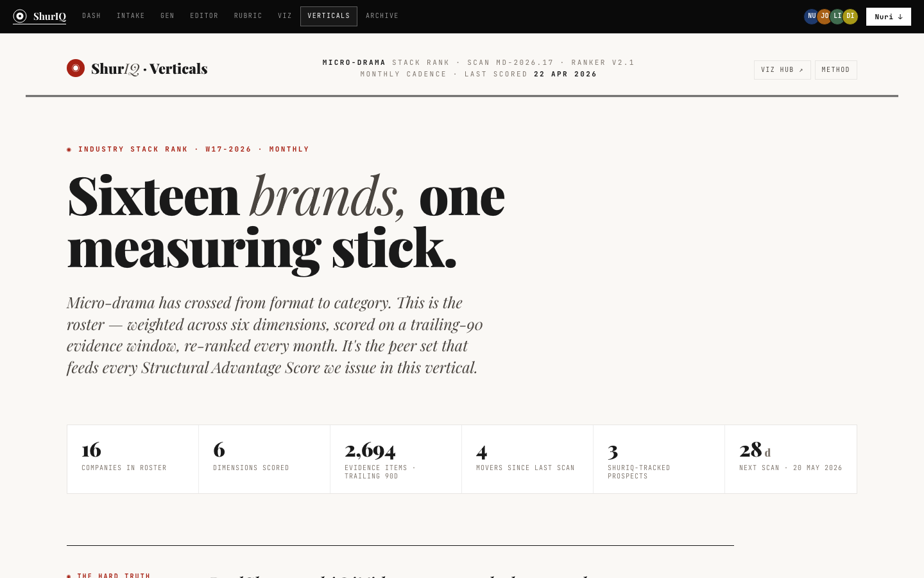
Task: Click the ShurIQ bullseye logo
Action: pyautogui.click(x=20, y=16)
